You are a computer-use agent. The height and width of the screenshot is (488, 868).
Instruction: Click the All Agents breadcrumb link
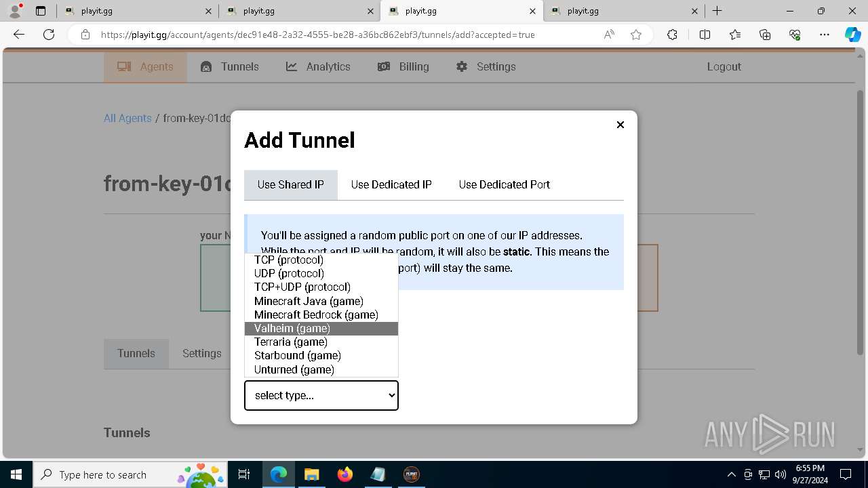(x=127, y=118)
